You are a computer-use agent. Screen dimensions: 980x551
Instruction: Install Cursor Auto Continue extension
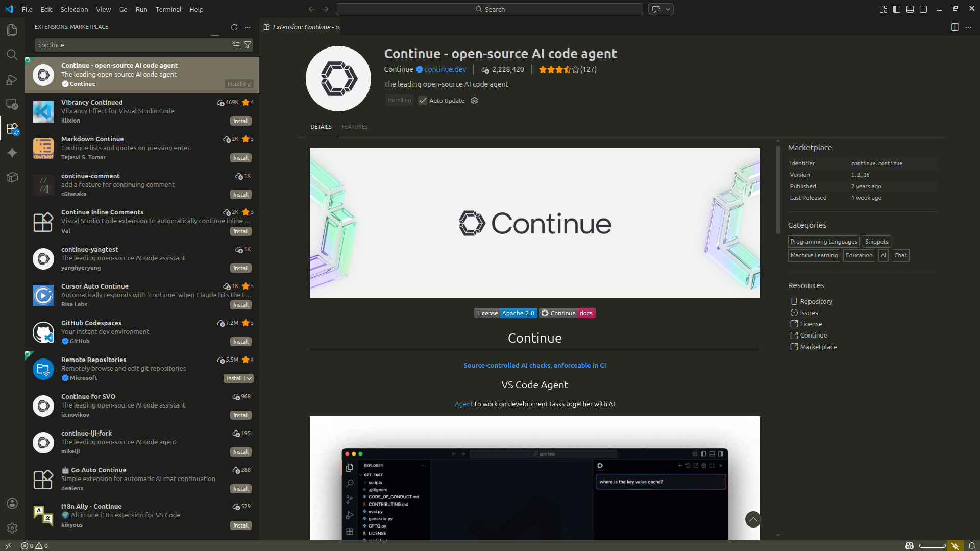pos(241,305)
